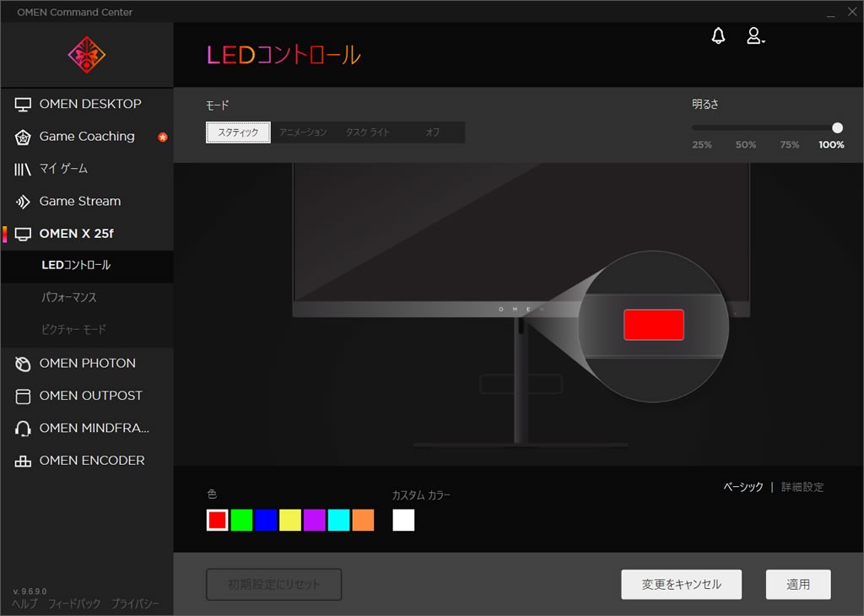Viewport: 864px width, 616px height.
Task: Open Game Coaching section
Action: (86, 137)
